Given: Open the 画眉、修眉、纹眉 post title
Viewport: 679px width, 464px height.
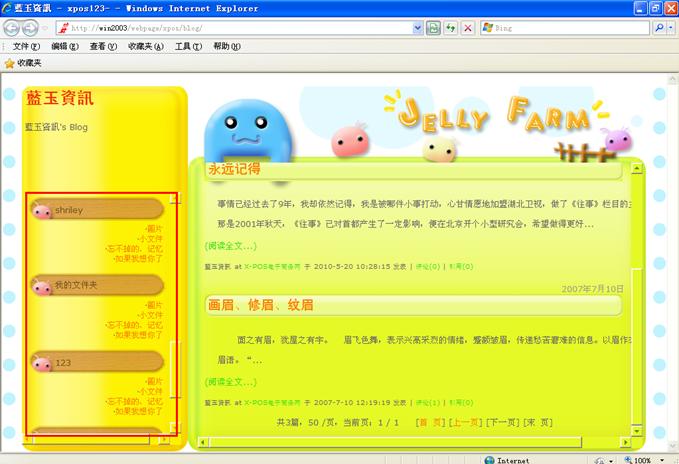Looking at the screenshot, I should click(x=260, y=304).
